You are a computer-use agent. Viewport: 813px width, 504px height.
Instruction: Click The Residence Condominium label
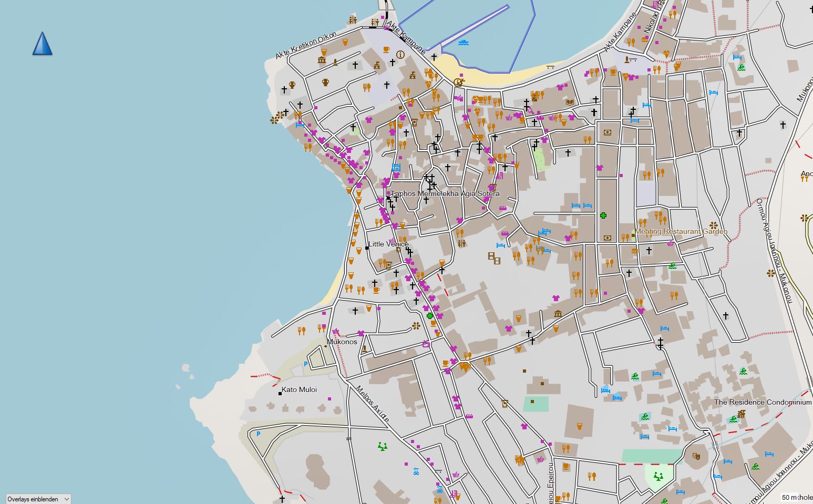[763, 402]
